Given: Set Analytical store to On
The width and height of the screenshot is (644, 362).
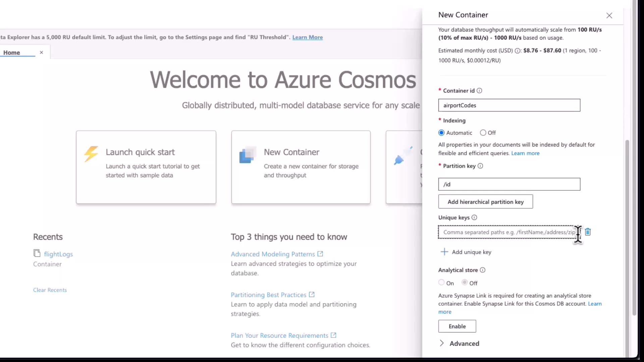Looking at the screenshot, I should (x=441, y=283).
